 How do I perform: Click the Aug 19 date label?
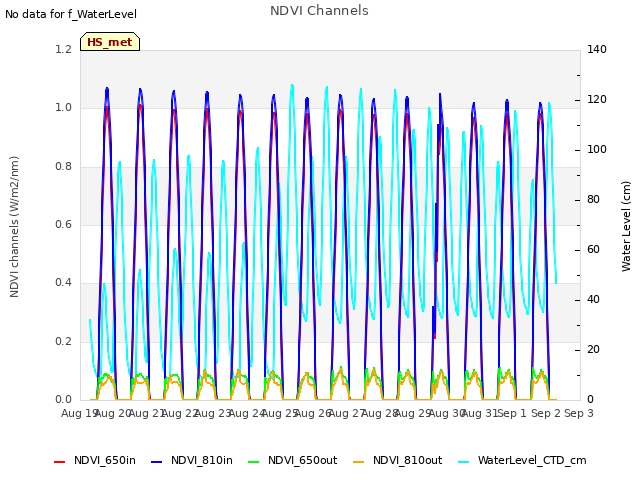pyautogui.click(x=79, y=413)
